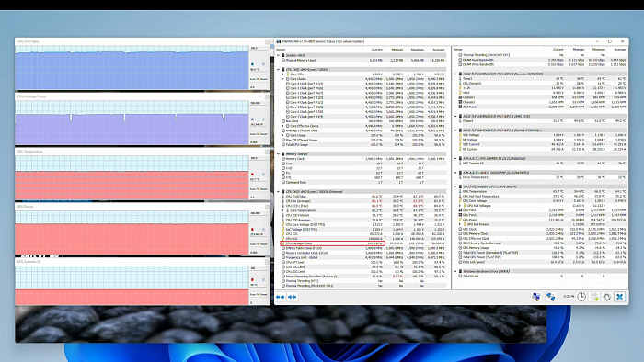Select the "Physical Memory Used" row
This screenshot has width=644, height=362.
point(363,61)
